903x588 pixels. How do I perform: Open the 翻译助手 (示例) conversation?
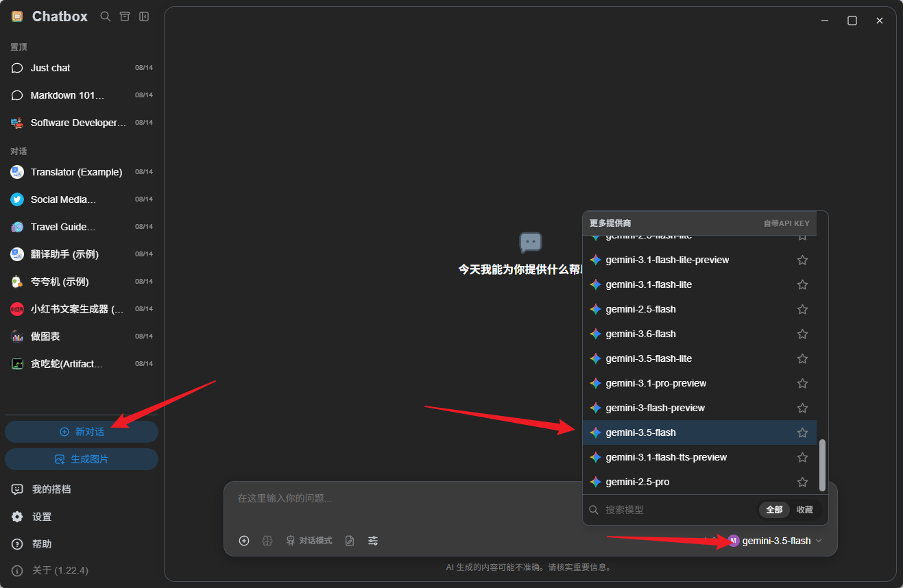(x=82, y=254)
